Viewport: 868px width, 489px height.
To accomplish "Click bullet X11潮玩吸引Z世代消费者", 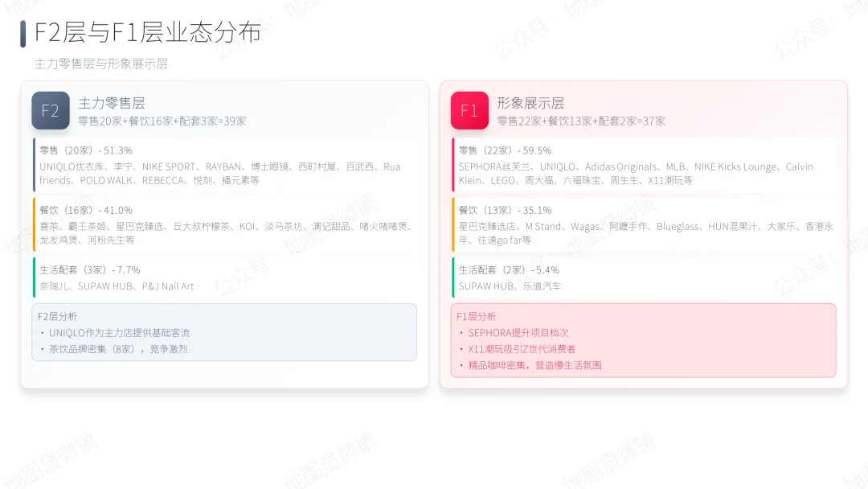I will [522, 349].
